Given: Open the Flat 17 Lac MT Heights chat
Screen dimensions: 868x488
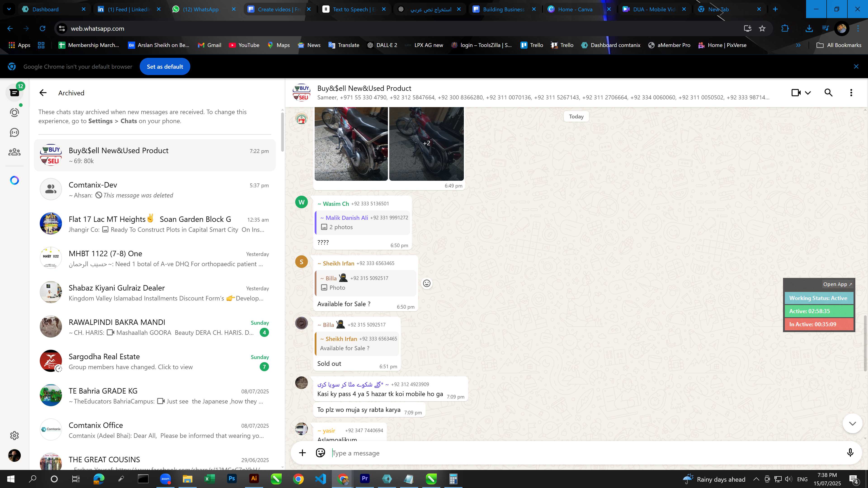Looking at the screenshot, I should 155,224.
